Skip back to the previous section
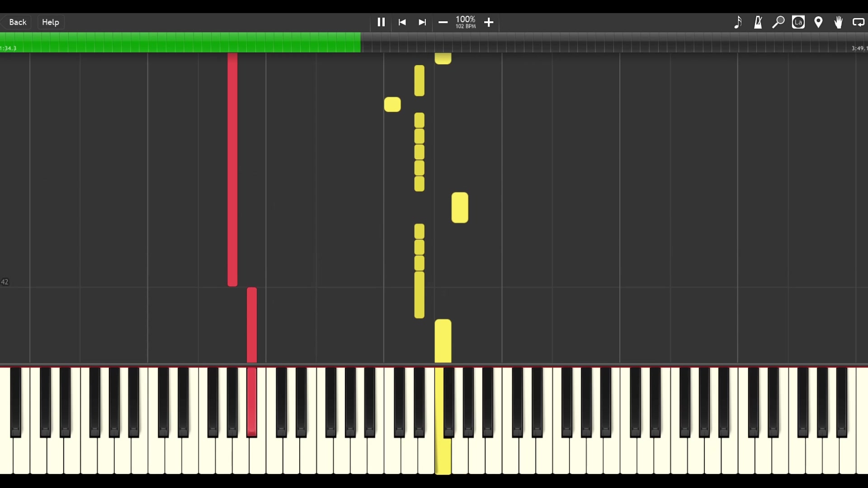 (x=402, y=22)
